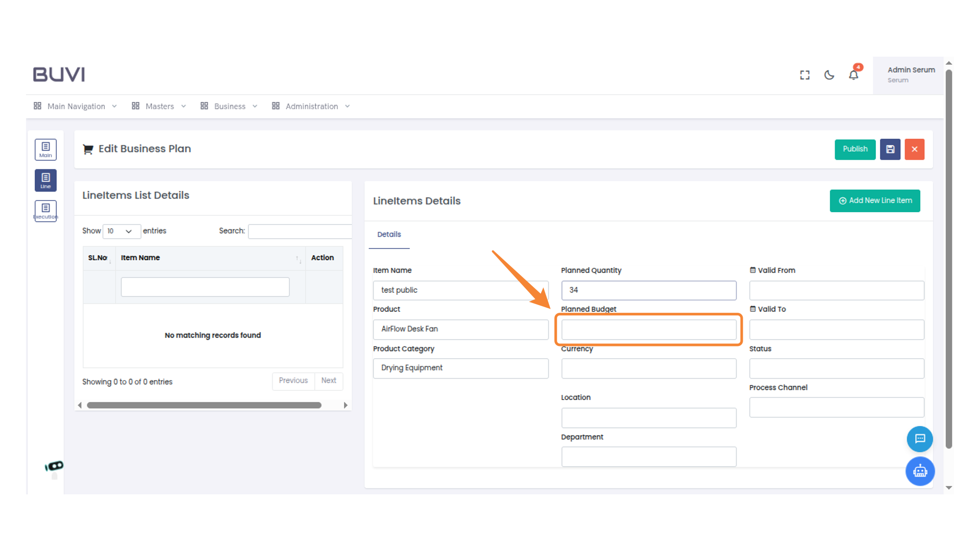Expand the Main Navigation menu

coord(76,106)
